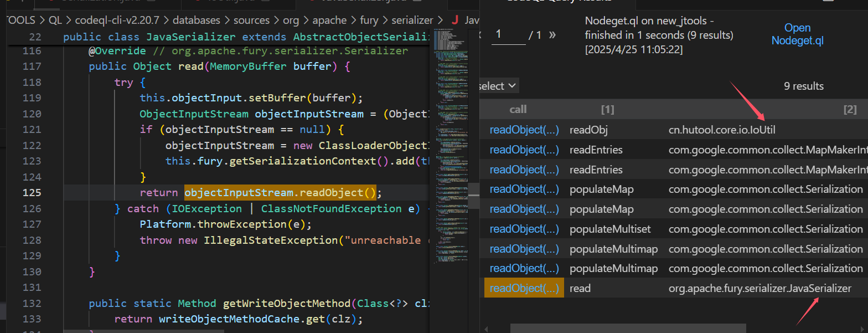The height and width of the screenshot is (333, 868).
Task: Open readObject(...) link in JavaSerializer read row
Action: coord(524,288)
